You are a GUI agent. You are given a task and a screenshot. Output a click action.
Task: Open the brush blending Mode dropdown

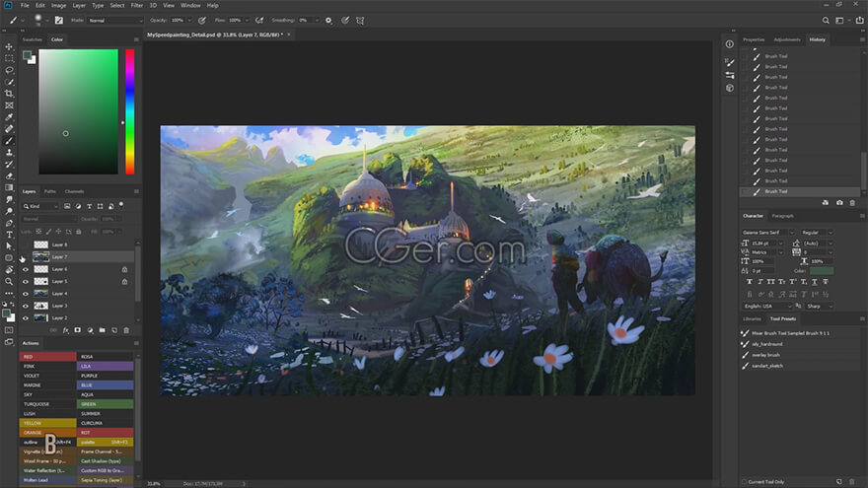coord(115,21)
